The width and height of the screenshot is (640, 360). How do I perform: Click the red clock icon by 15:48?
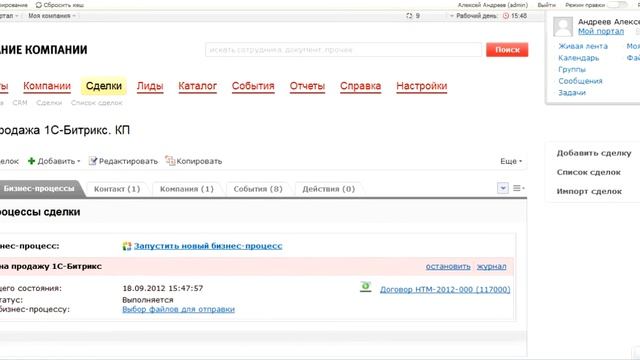pos(506,16)
